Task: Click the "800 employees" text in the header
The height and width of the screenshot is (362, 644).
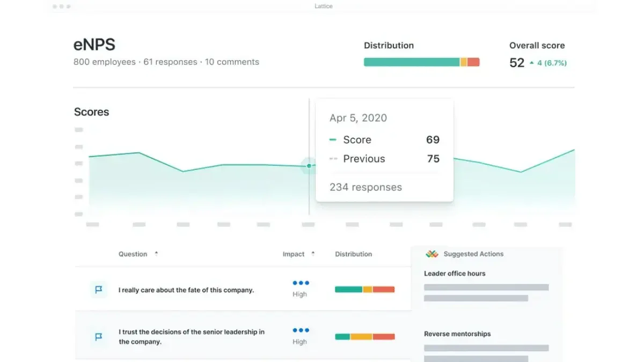Action: pyautogui.click(x=105, y=62)
